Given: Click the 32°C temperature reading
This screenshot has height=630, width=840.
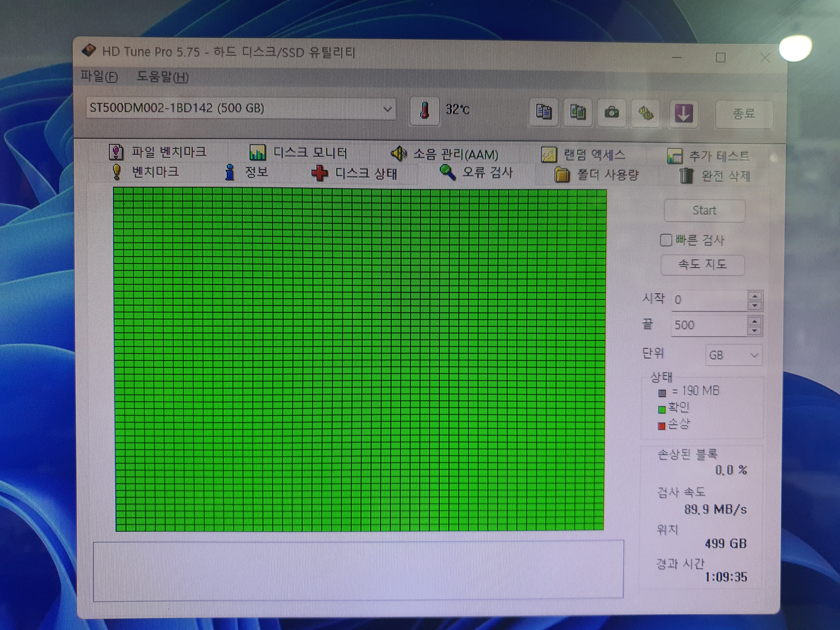Looking at the screenshot, I should pyautogui.click(x=457, y=110).
